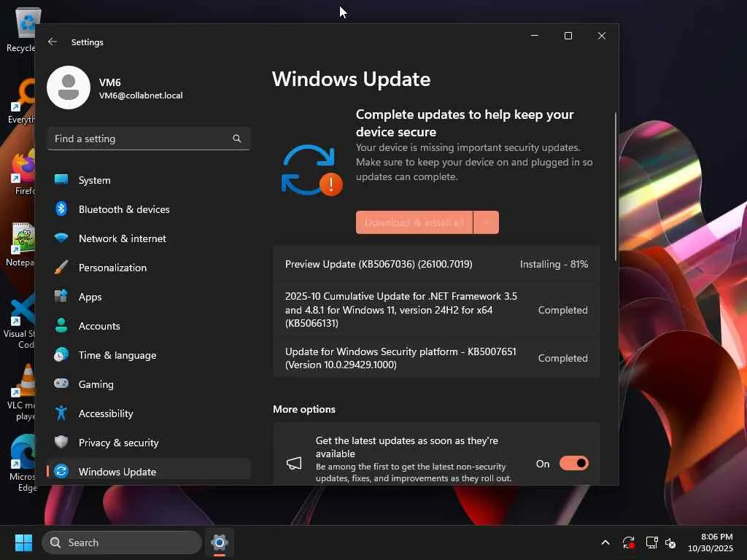Click the taskbar clock and date
The height and width of the screenshot is (560, 747).
tap(711, 542)
